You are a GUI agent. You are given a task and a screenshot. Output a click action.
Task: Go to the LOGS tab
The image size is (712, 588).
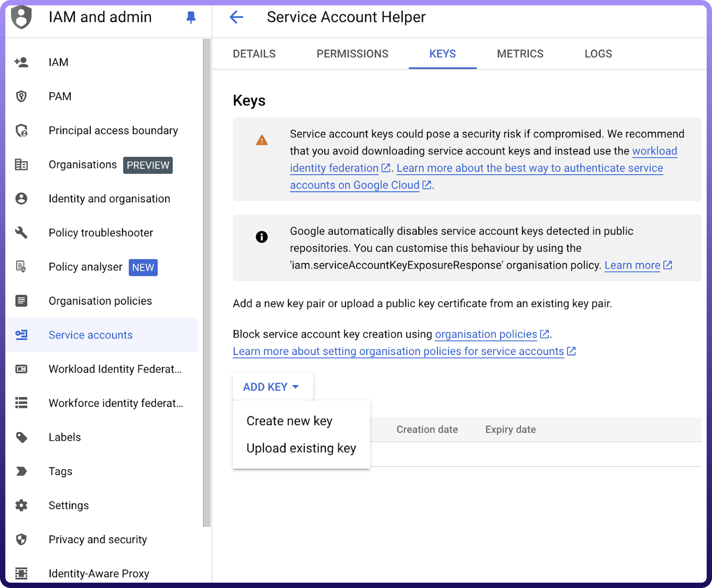[598, 54]
